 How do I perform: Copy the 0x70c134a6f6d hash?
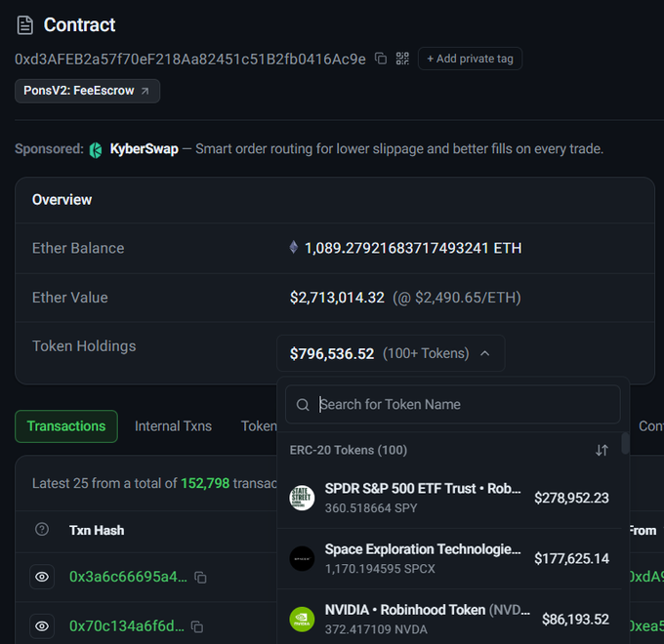point(197,626)
